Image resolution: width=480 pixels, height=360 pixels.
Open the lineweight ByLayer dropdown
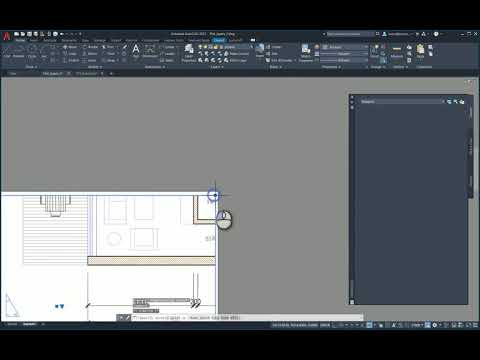[345, 54]
